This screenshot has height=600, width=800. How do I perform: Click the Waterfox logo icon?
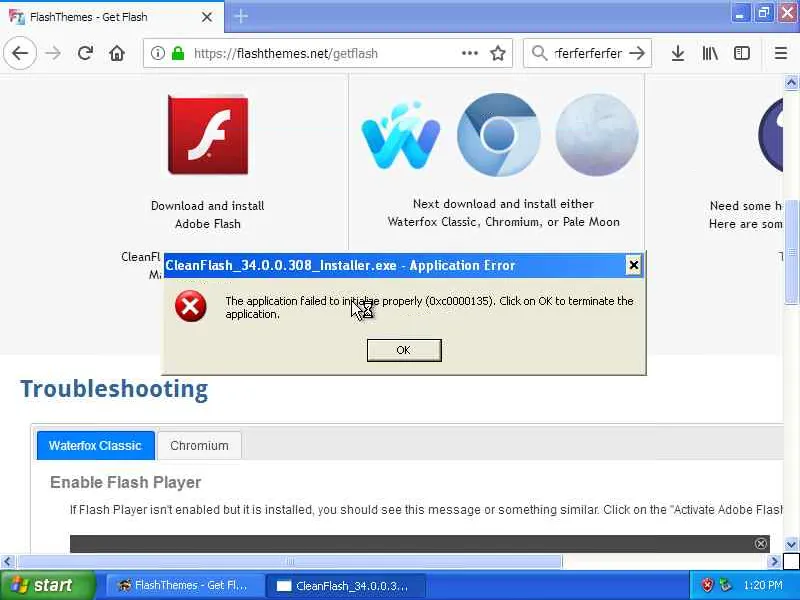[401, 135]
